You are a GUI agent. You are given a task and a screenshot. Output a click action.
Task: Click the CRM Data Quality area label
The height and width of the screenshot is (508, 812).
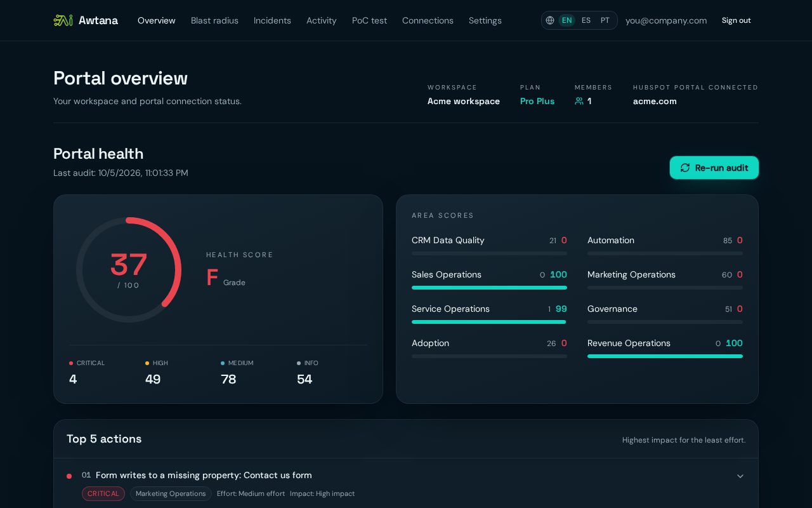[448, 240]
